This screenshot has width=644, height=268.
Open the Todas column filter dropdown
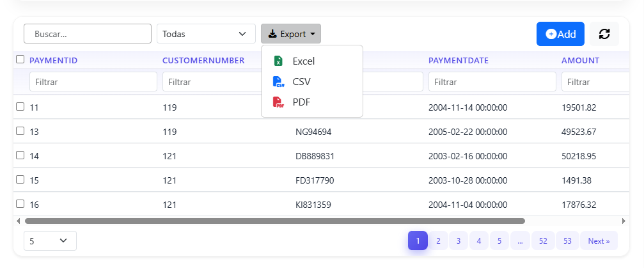tap(206, 34)
